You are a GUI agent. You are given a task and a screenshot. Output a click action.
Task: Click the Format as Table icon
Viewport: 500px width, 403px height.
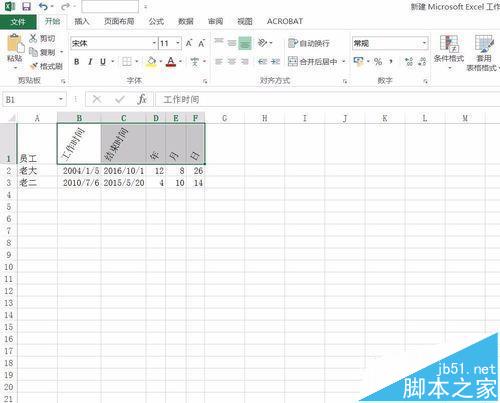click(484, 44)
